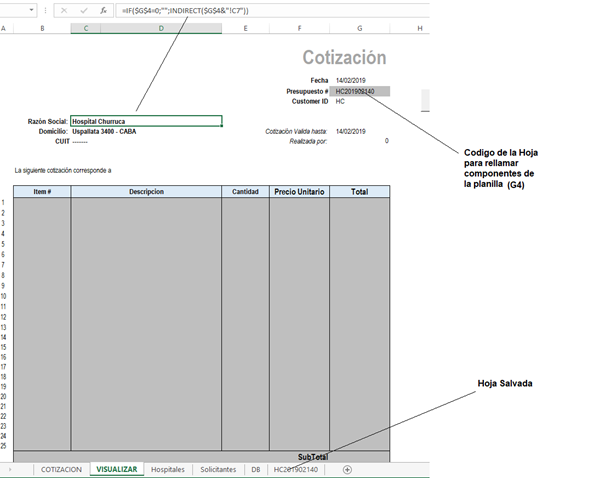Select the Cotización Valida hasta label
This screenshot has width=600, height=478.
click(x=296, y=131)
